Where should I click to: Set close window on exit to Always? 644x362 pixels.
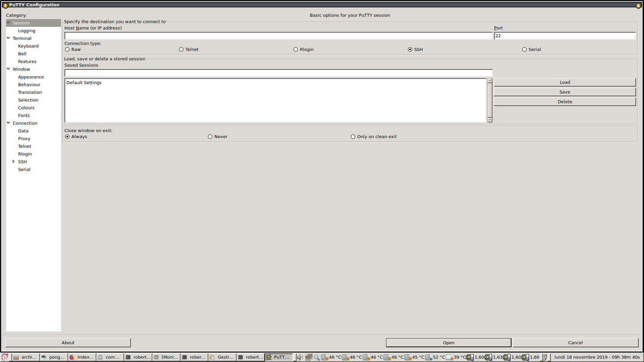click(x=67, y=137)
